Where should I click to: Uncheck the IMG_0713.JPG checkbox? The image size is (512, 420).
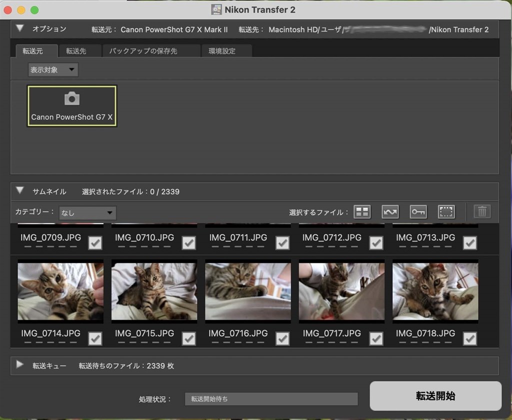[x=470, y=242]
